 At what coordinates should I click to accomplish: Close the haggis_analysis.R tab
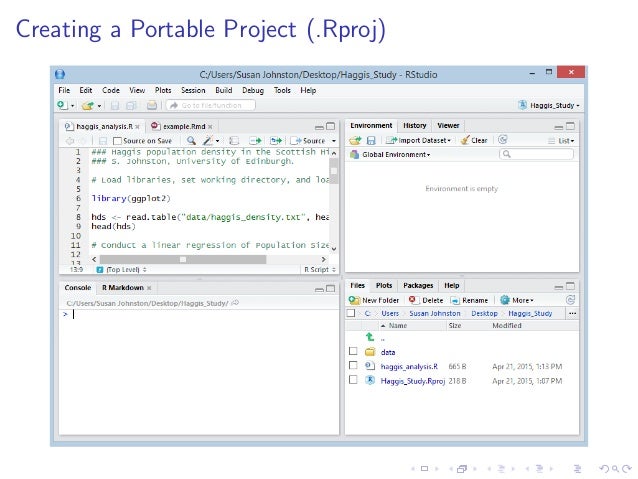[138, 127]
